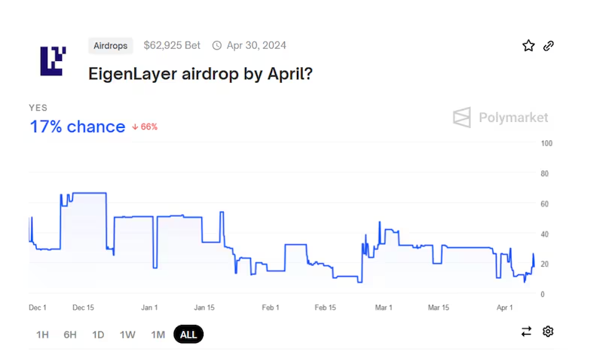The image size is (609, 364).
Task: Click the YES outcome label
Action: [x=38, y=108]
